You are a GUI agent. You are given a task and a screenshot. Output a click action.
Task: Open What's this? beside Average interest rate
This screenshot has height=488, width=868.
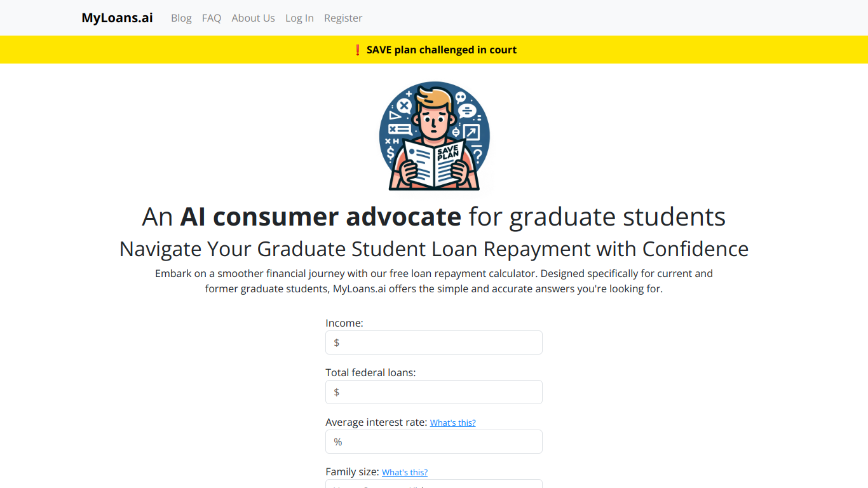pyautogui.click(x=453, y=423)
